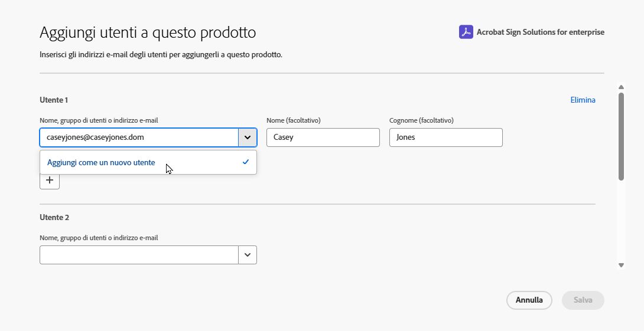
Task: Expand the Utente 2 email dropdown chevron
Action: [248, 255]
